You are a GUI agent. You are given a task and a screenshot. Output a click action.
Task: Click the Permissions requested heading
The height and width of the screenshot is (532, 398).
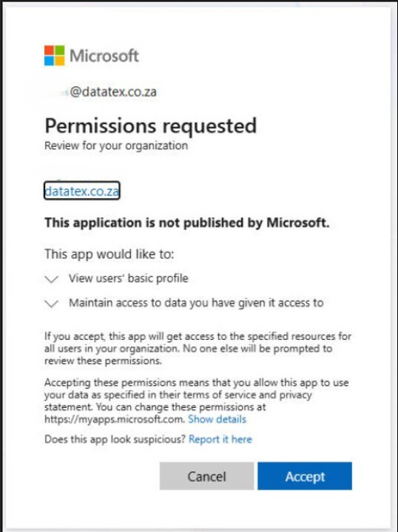(151, 126)
